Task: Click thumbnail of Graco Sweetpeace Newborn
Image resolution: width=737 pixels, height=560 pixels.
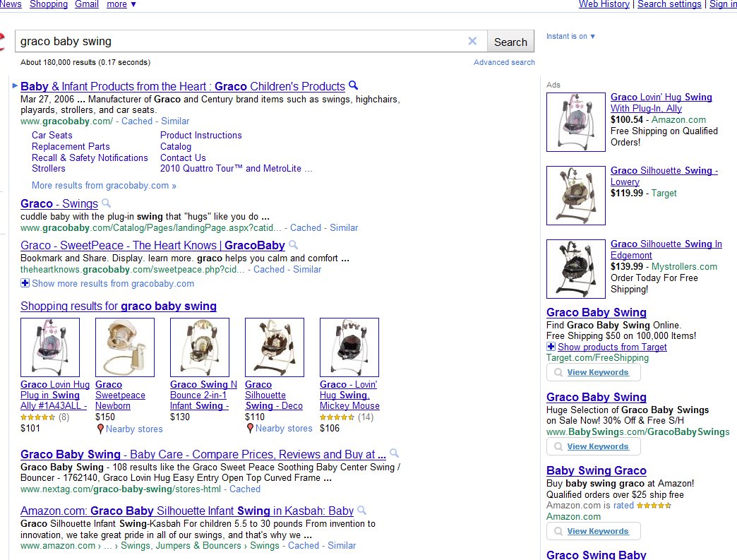Action: 125,347
